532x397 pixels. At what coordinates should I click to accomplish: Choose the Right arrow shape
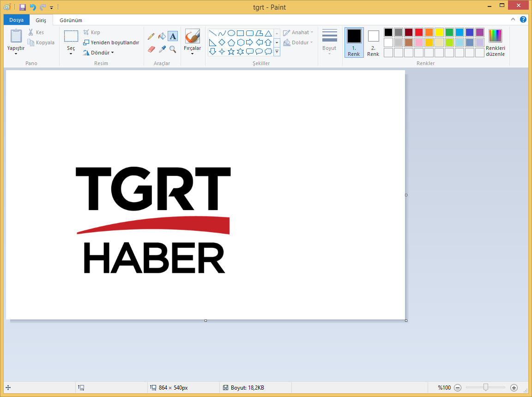250,42
